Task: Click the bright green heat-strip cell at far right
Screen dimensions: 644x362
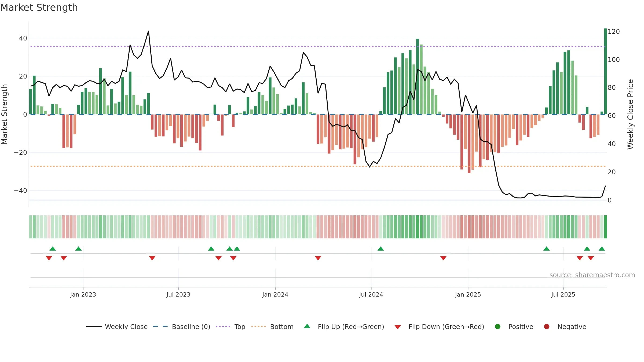Action: tap(605, 227)
